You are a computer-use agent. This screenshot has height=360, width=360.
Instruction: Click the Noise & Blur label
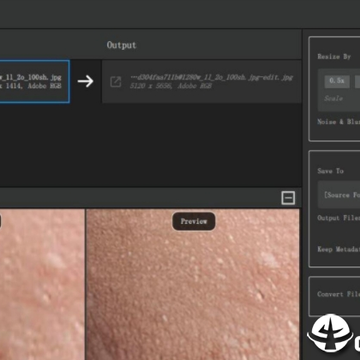point(339,122)
